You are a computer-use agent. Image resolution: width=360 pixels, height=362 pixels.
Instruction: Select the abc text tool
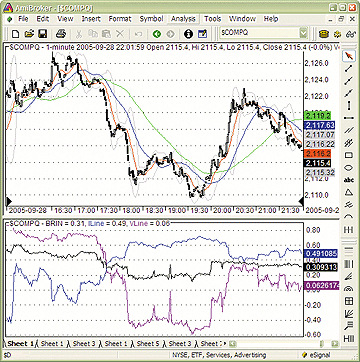pos(349,180)
